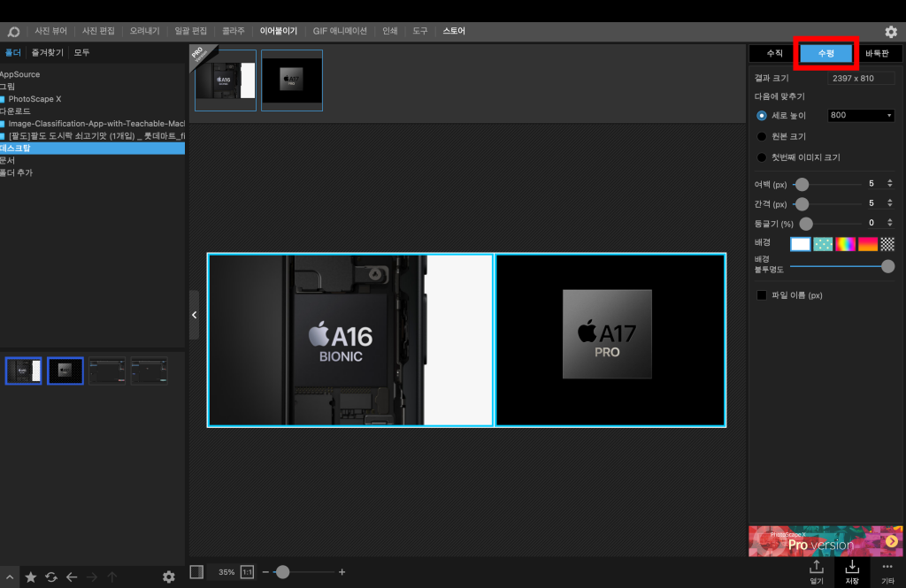Viewport: 906px width, 588px height.
Task: Go forward with the right arrow icon
Action: (x=92, y=577)
